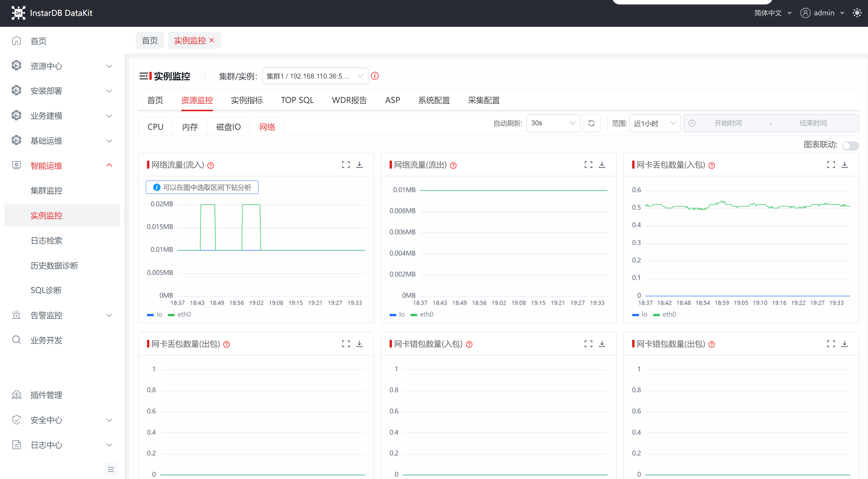Image resolution: width=868 pixels, height=479 pixels.
Task: Download the 网络流量(流出) chart
Action: point(602,164)
